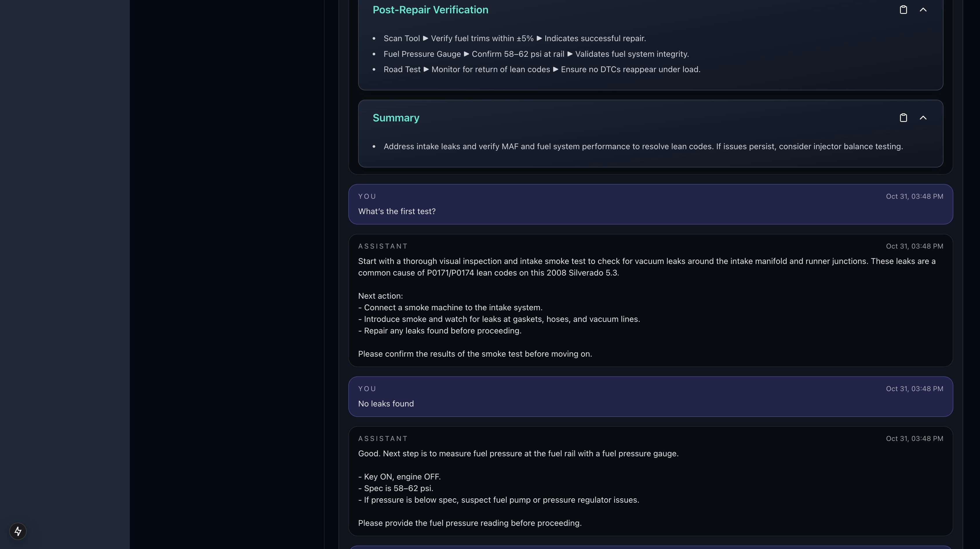Click "Please provide the fuel pressure reading" line
This screenshot has width=980, height=549.
469,523
